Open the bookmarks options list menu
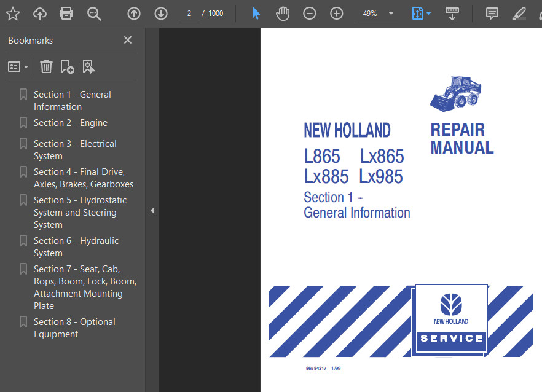Image resolution: width=542 pixels, height=392 pixels. coord(18,67)
